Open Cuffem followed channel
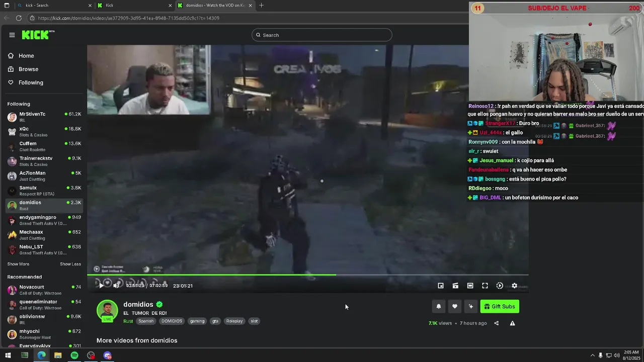The image size is (644, 362). click(x=44, y=146)
